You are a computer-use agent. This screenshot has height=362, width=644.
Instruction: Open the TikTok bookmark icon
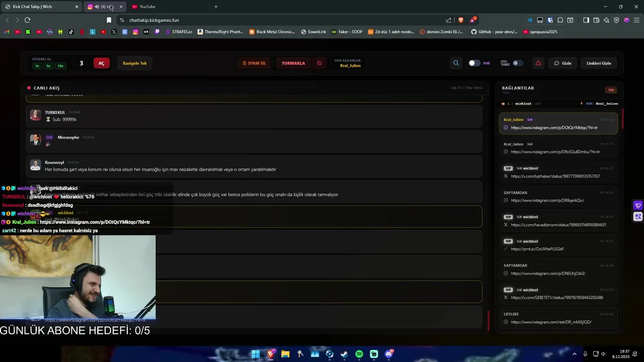click(71, 32)
